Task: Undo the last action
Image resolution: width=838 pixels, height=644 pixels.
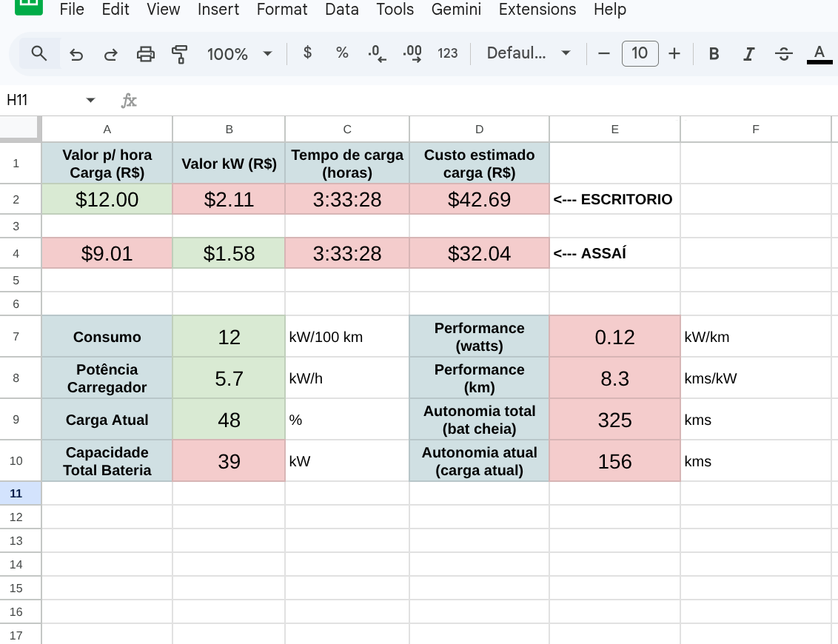Action: 76,53
